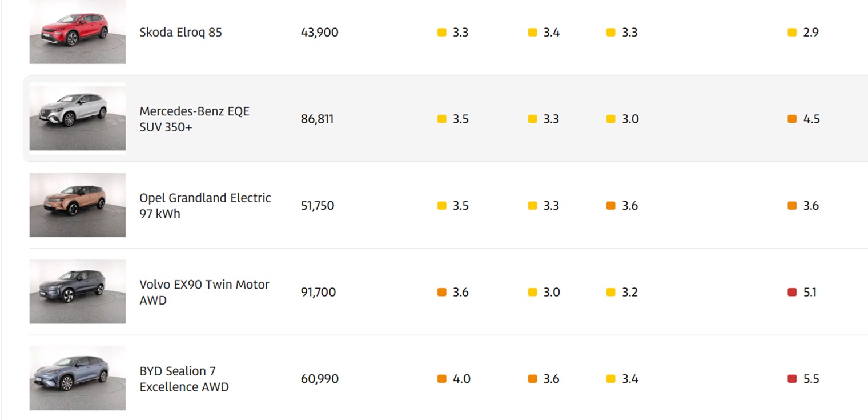This screenshot has height=420, width=868.
Task: Click the copper Opel Grandland Electric photo
Action: (x=77, y=205)
